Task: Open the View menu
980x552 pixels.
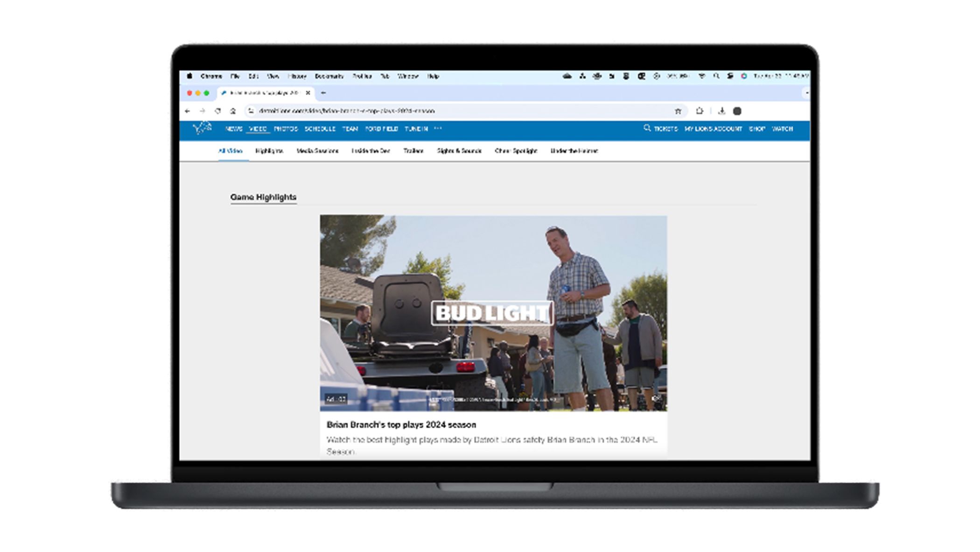Action: [x=273, y=76]
